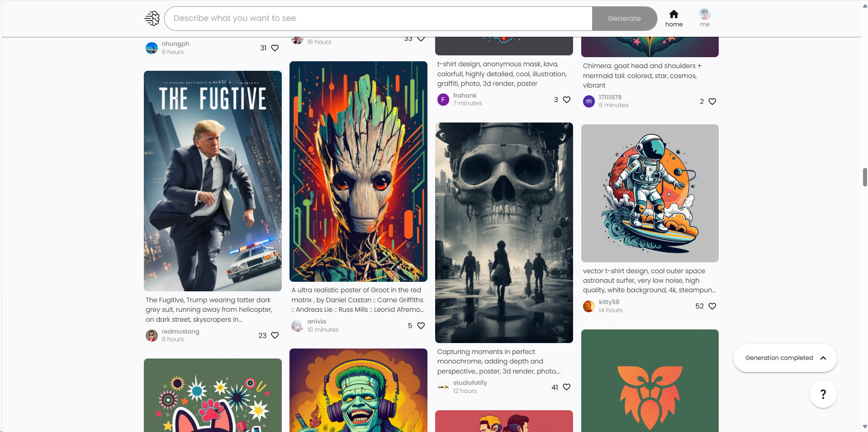Click the brain logo icon
The width and height of the screenshot is (868, 432).
tap(152, 19)
